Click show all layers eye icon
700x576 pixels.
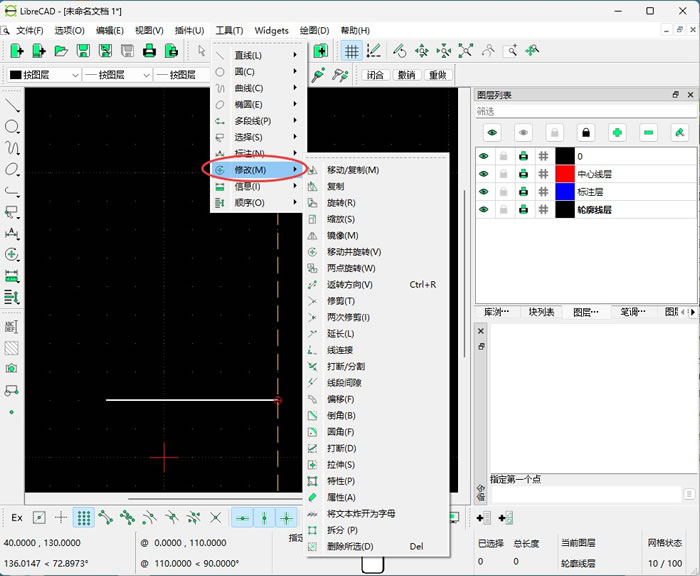pyautogui.click(x=492, y=133)
